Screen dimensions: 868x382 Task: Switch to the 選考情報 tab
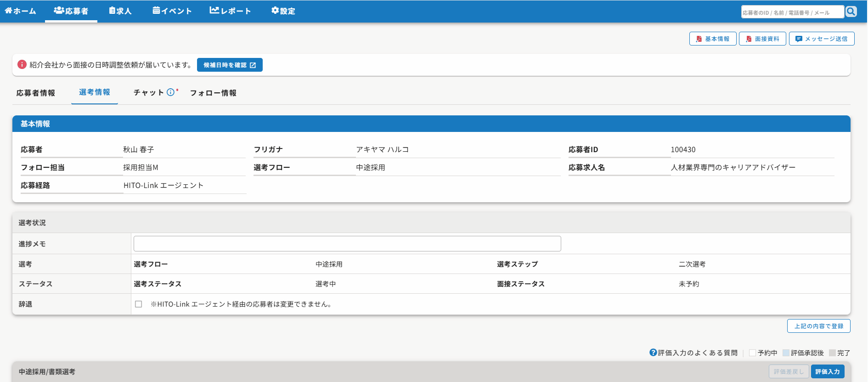coord(95,92)
